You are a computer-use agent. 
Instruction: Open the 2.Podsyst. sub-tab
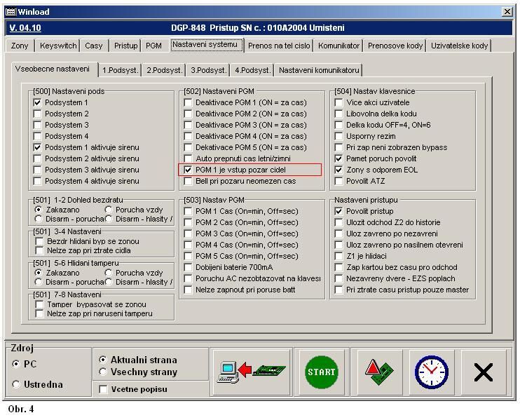[164, 70]
